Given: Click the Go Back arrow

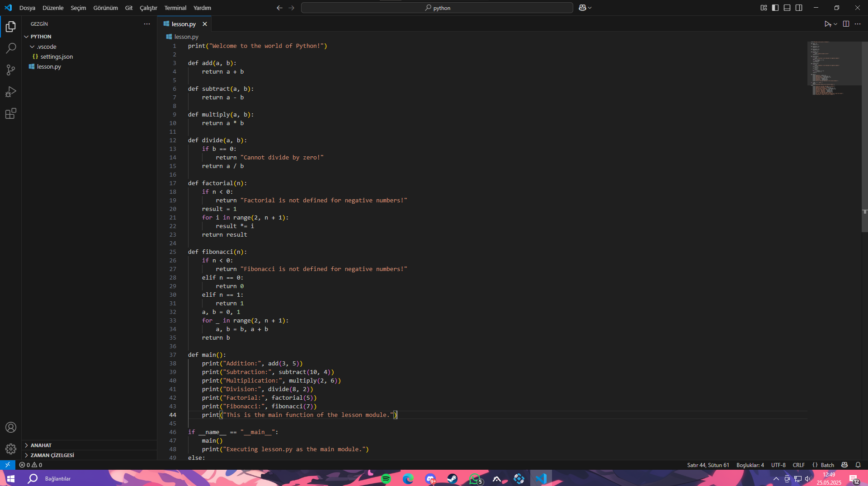Looking at the screenshot, I should click(279, 8).
